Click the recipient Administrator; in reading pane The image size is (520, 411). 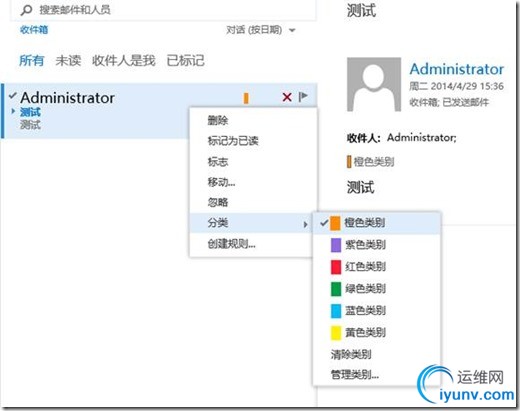[x=422, y=137]
